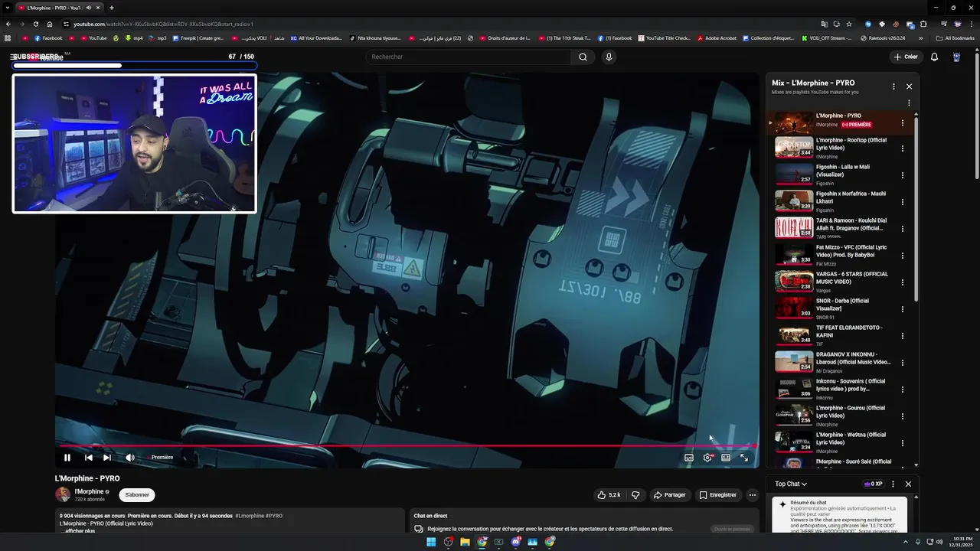
Task: Play Figoshin x Norfafrica - Machi Lkhatri
Action: pyautogui.click(x=840, y=201)
